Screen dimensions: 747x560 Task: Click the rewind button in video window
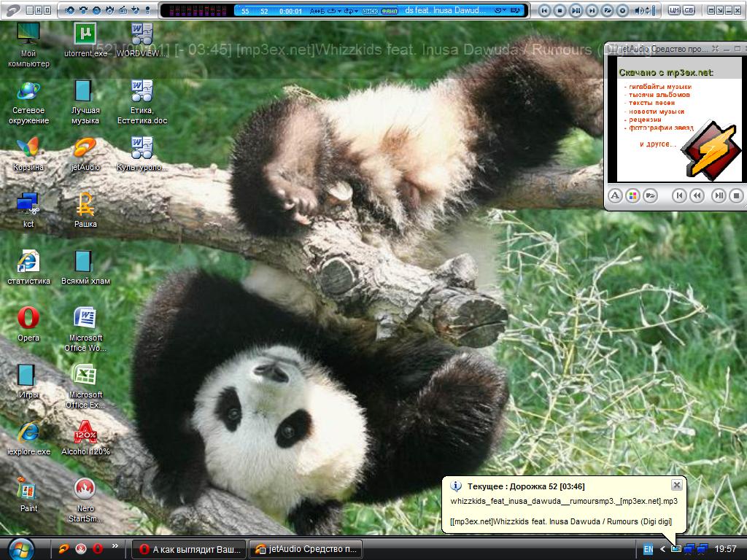697,195
